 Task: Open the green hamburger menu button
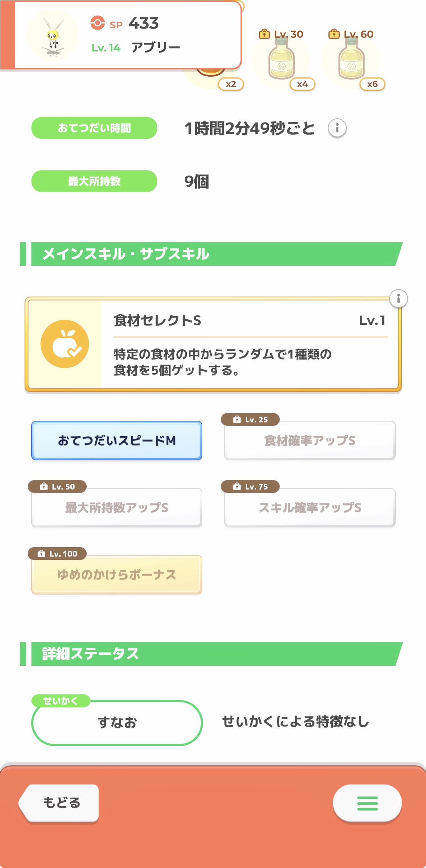pyautogui.click(x=367, y=803)
